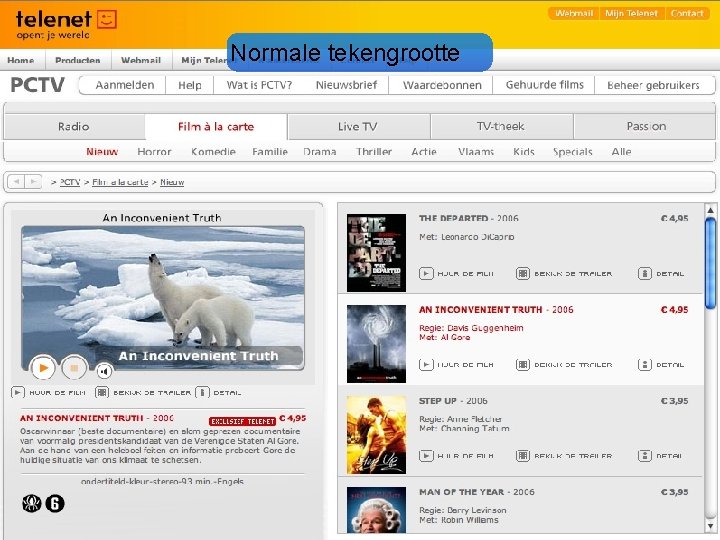Screen dimensions: 720x540
Task: Click the Webmail button in the top-right header
Action: click(574, 13)
